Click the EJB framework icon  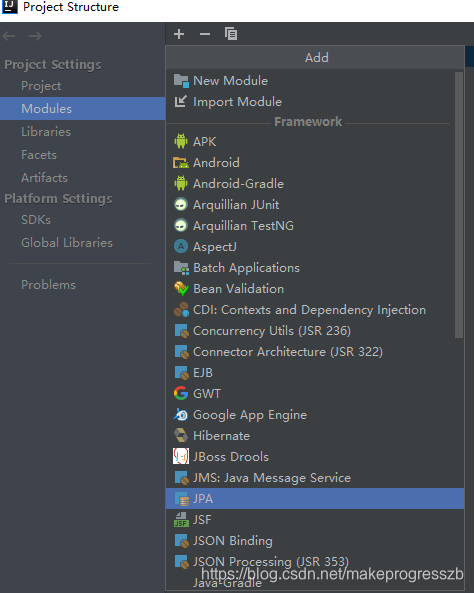tap(182, 373)
